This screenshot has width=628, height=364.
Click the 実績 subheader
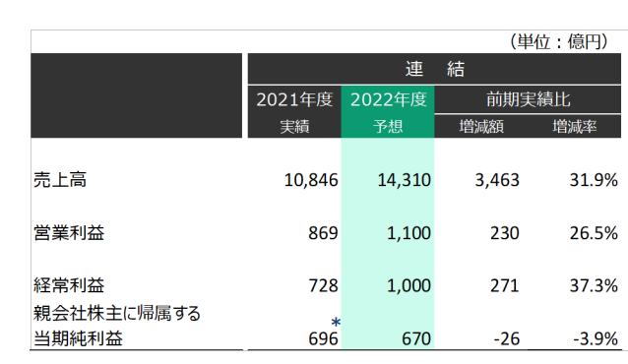click(x=294, y=127)
